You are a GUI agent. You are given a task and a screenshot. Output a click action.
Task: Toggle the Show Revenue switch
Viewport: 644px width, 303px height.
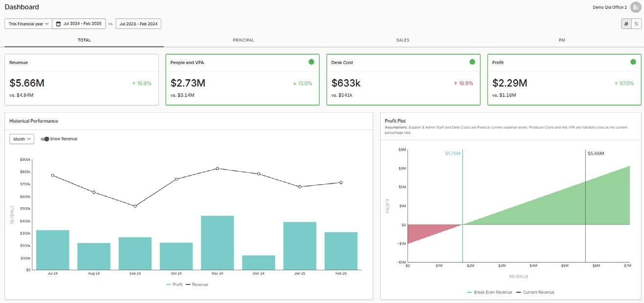click(x=45, y=139)
